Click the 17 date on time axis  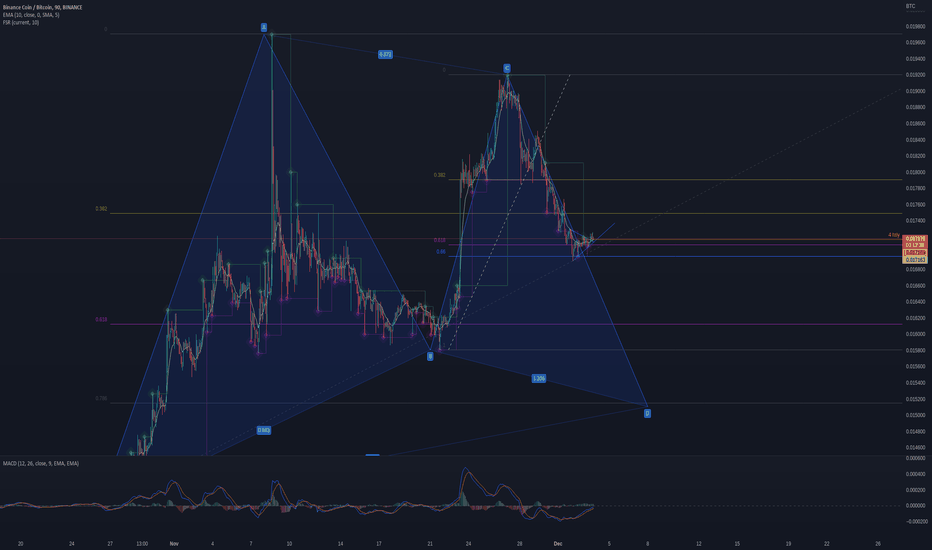379,543
